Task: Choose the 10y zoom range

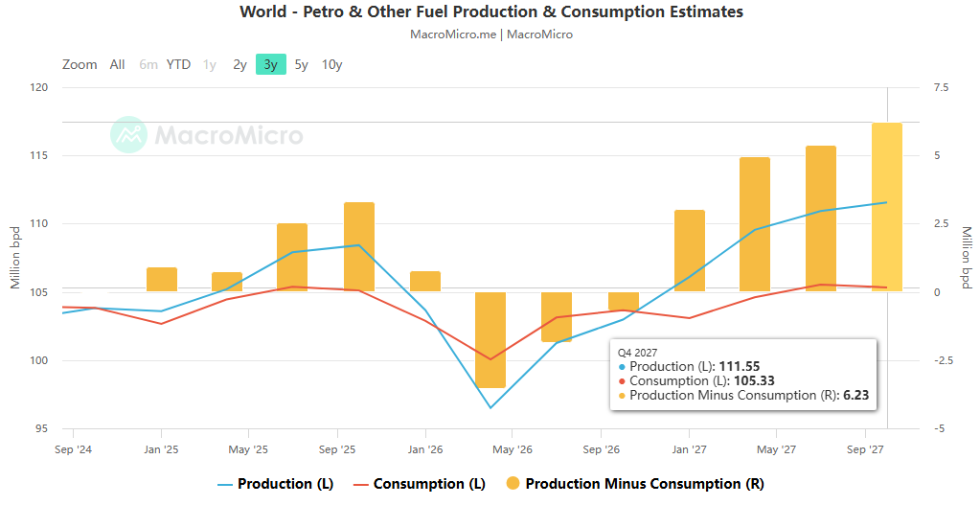Action: (331, 64)
